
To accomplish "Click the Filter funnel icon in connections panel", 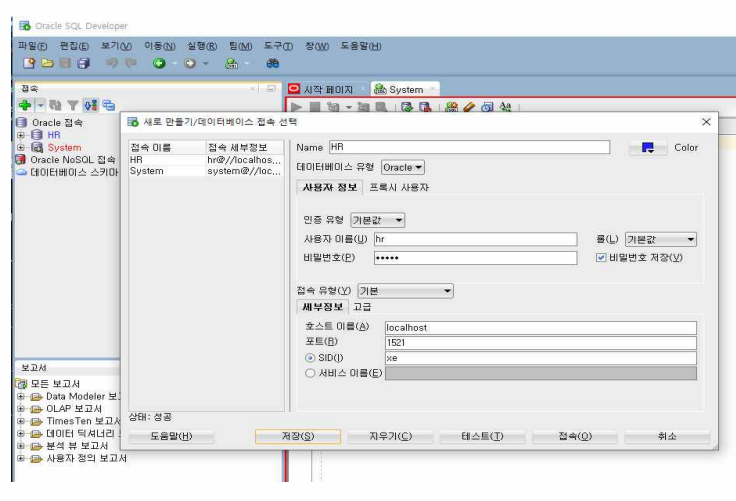I will (x=73, y=105).
